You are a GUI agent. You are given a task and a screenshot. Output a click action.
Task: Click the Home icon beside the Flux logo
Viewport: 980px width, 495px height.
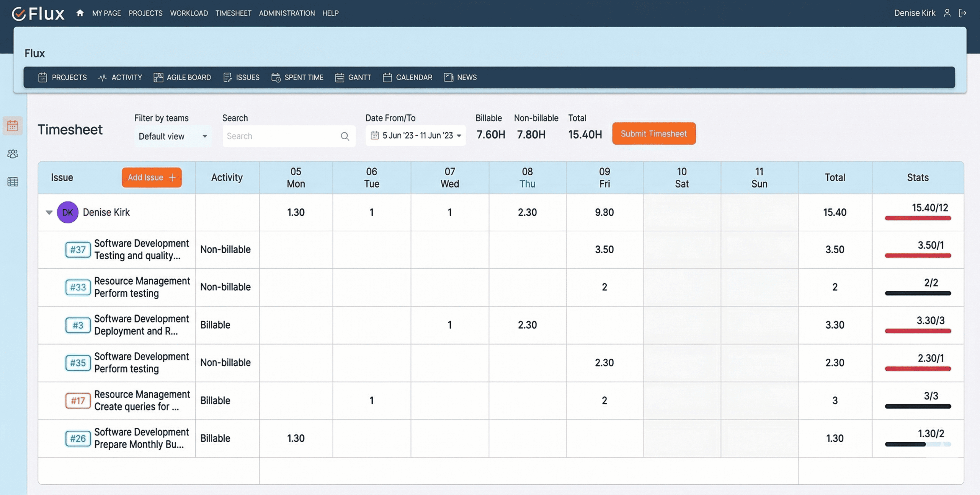(79, 13)
